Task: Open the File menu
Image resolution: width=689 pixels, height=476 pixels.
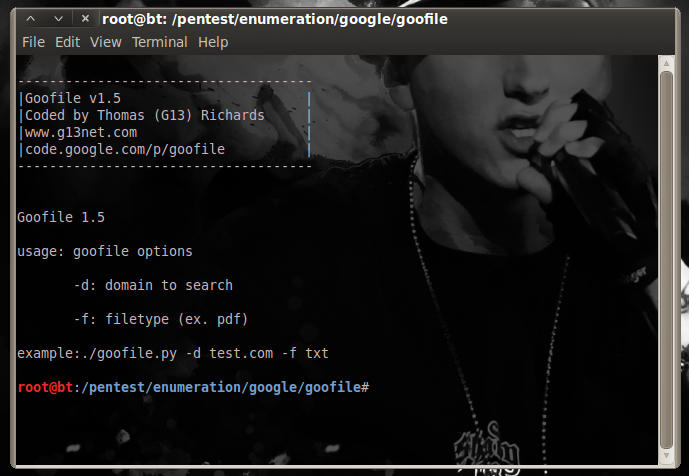Action: [x=33, y=42]
